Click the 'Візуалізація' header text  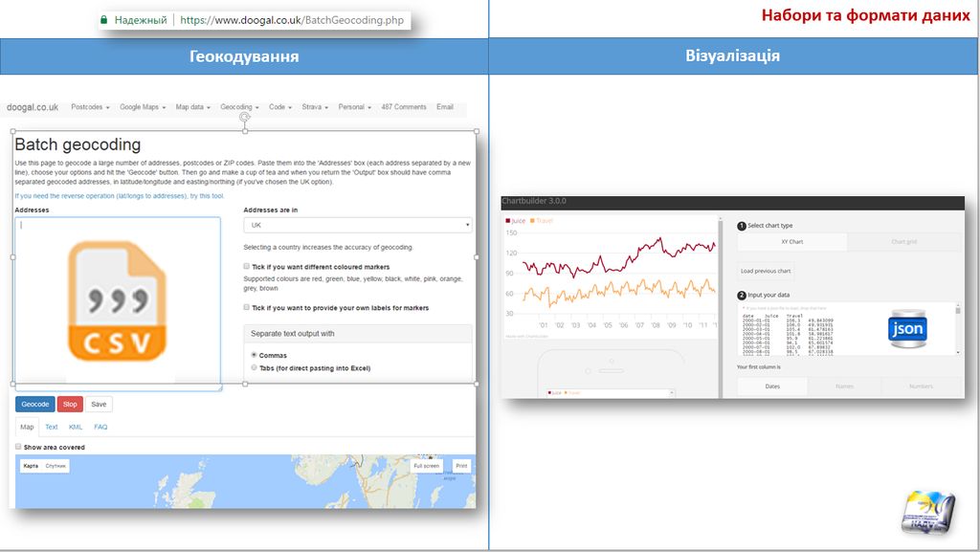point(732,55)
